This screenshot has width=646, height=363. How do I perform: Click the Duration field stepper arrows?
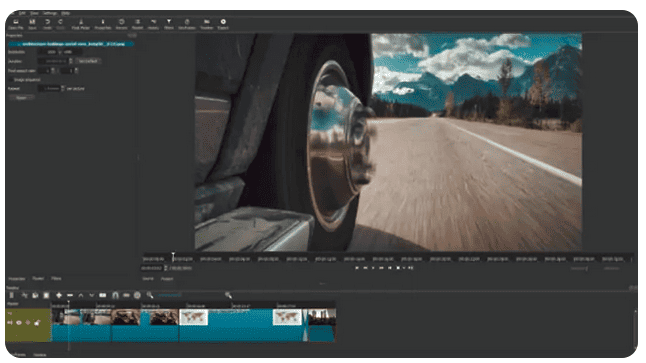click(x=71, y=61)
